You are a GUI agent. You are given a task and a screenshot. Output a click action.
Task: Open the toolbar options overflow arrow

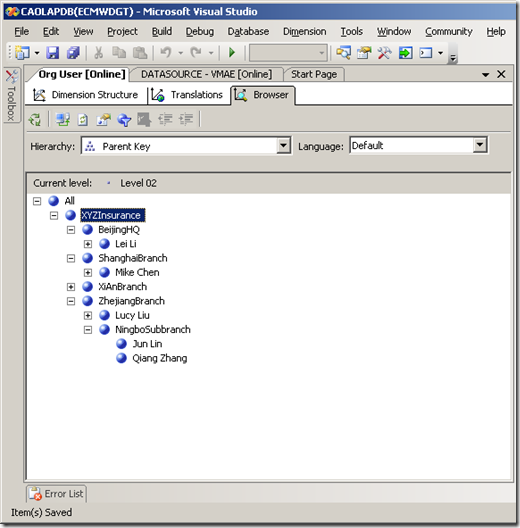tap(453, 58)
